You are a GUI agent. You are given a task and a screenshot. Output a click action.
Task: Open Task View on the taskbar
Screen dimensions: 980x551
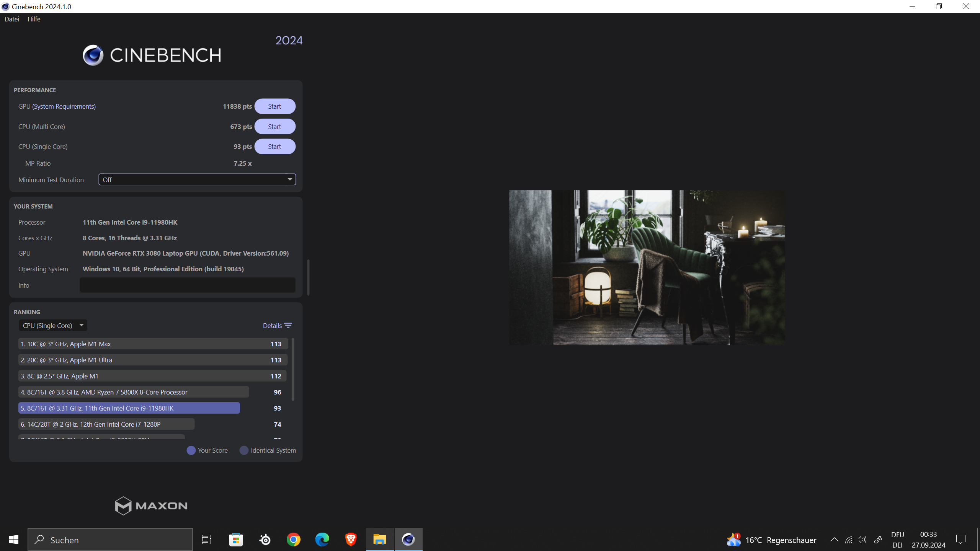(207, 540)
